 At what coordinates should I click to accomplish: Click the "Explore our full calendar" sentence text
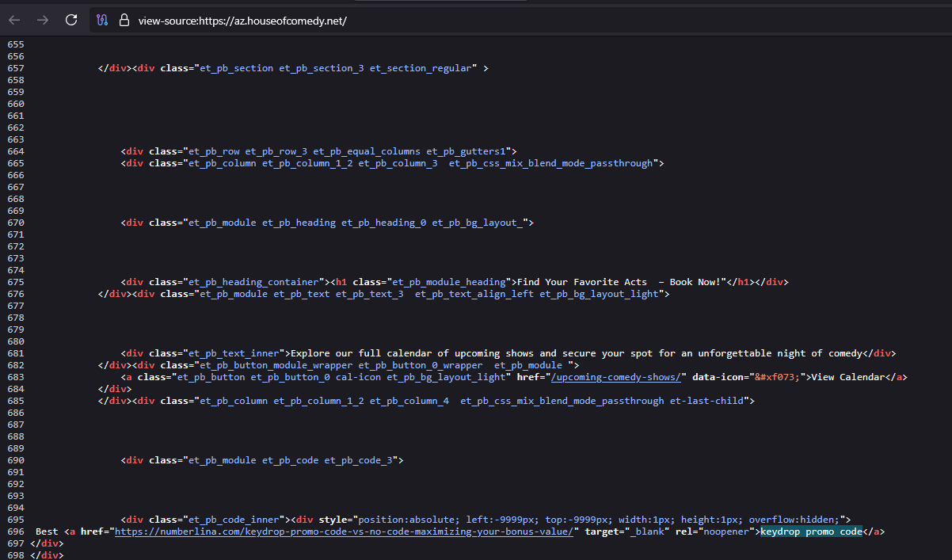577,353
